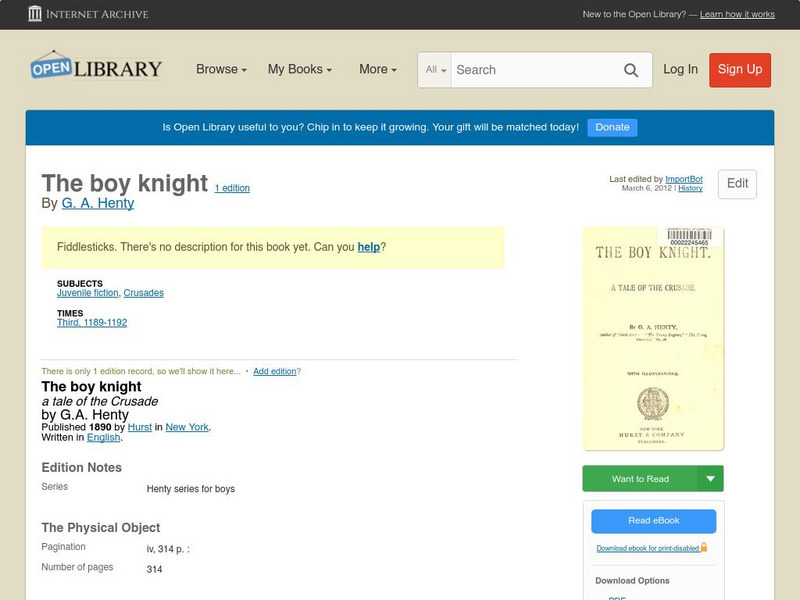The width and height of the screenshot is (800, 600).
Task: Open the My Books menu
Action: 302,70
